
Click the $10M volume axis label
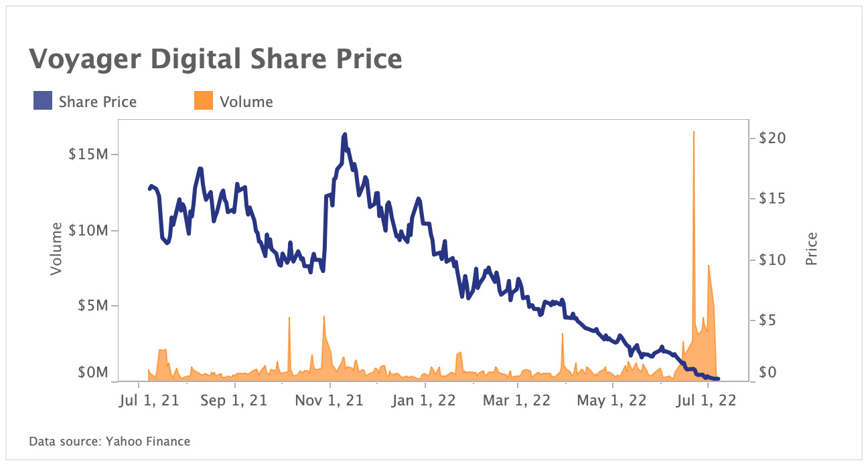click(90, 230)
